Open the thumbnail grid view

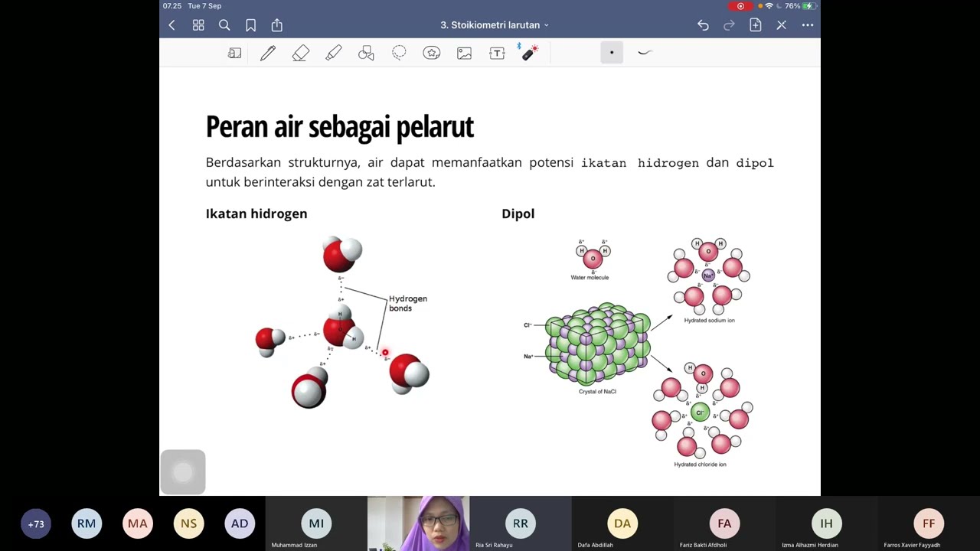[x=198, y=25]
